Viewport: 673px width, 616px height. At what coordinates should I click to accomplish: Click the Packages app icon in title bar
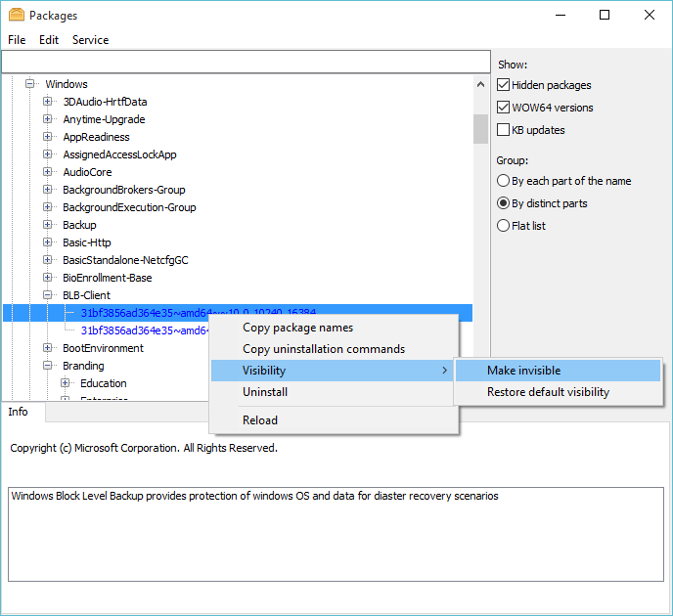pyautogui.click(x=17, y=15)
